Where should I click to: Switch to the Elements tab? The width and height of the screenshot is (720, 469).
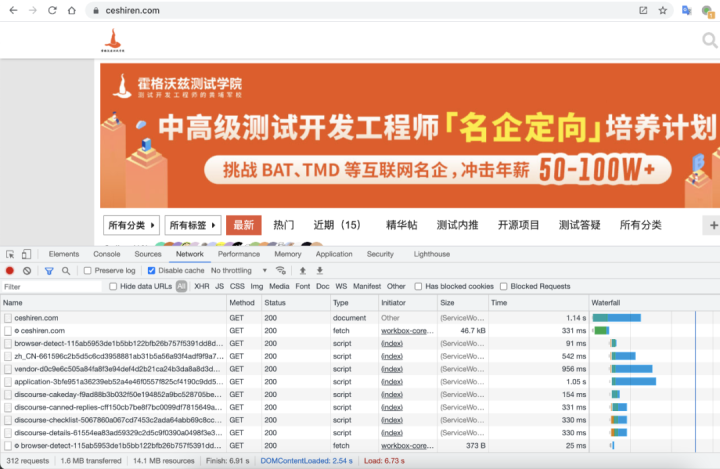point(64,254)
